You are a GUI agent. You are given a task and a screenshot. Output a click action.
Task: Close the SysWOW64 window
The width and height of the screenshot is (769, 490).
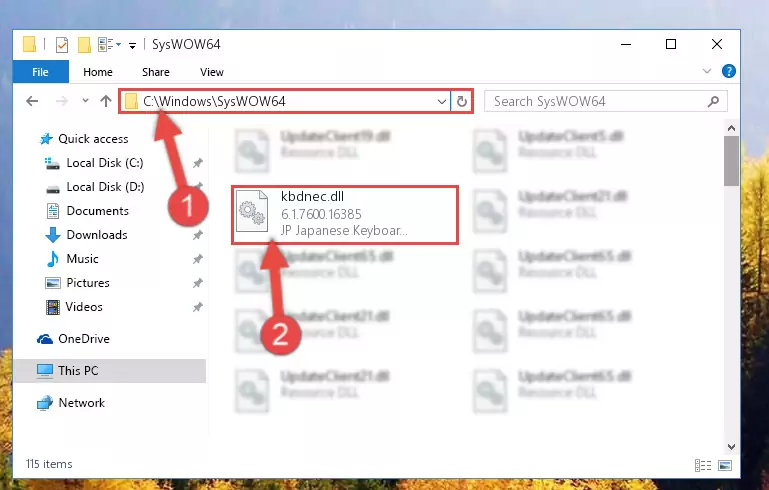pyautogui.click(x=717, y=45)
